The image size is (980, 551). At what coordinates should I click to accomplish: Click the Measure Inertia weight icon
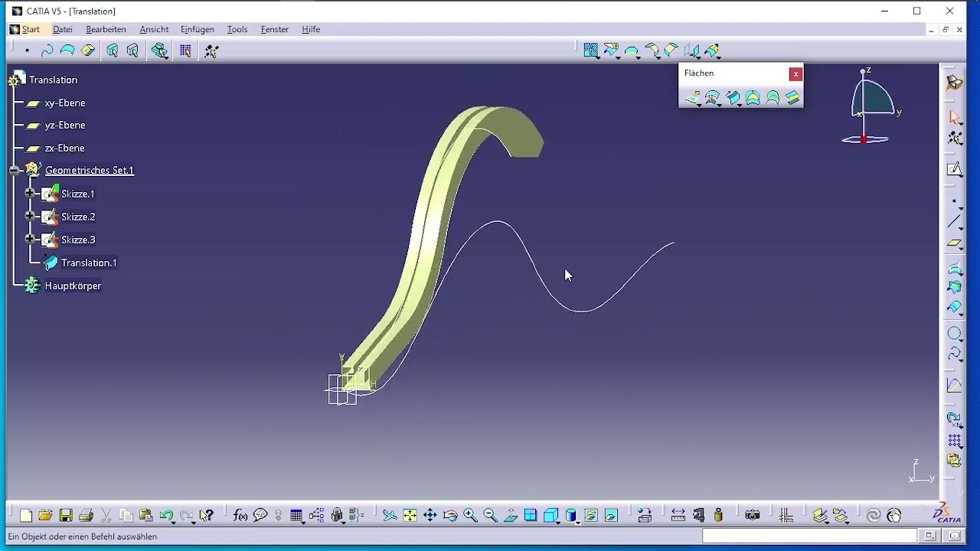tap(718, 516)
